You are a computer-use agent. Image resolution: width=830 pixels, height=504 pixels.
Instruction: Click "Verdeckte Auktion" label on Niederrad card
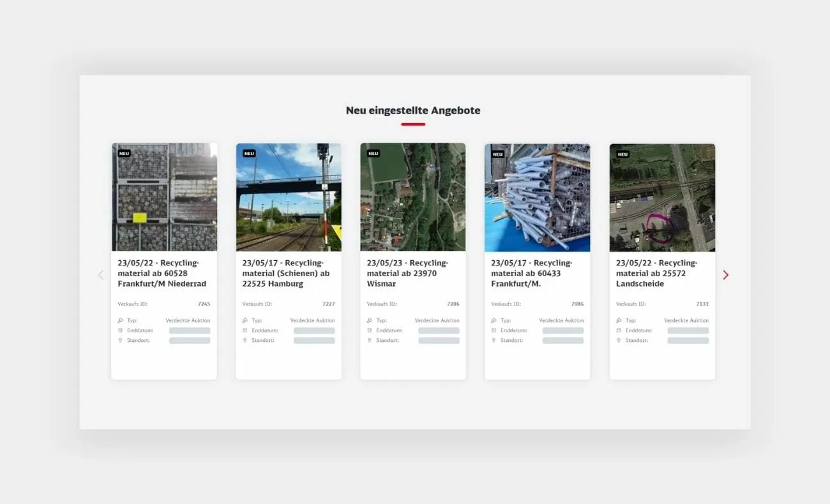(188, 320)
